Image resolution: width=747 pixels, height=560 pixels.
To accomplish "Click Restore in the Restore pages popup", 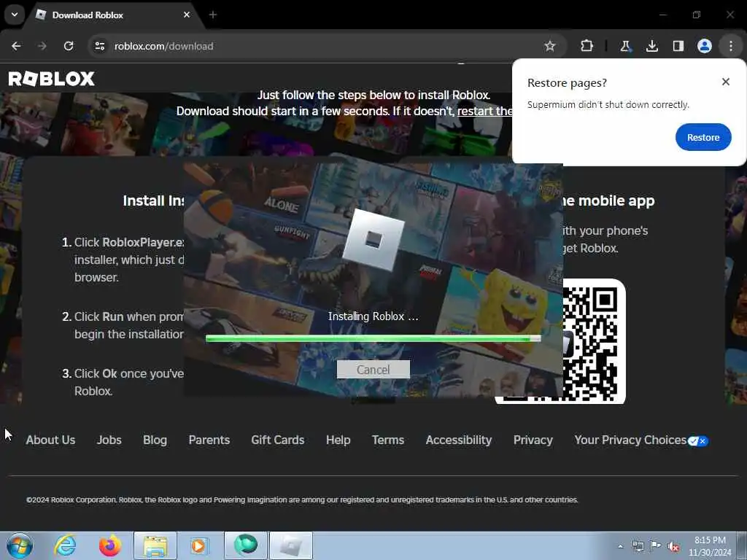I will (x=703, y=137).
